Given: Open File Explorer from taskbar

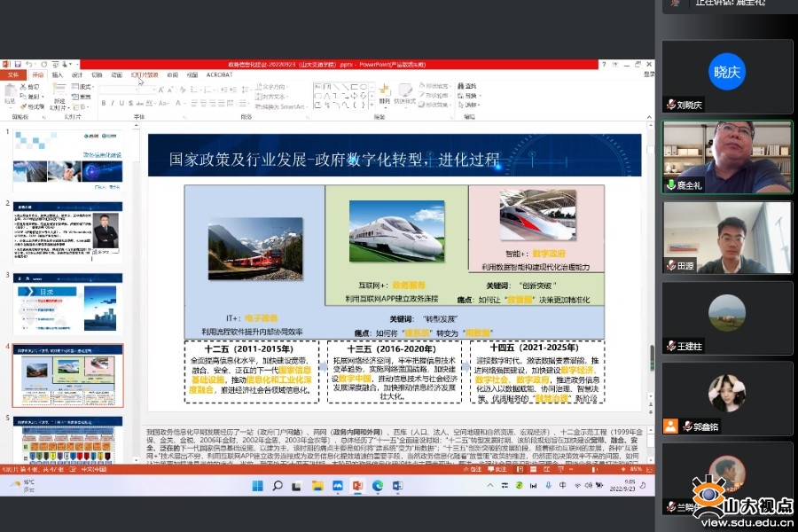Looking at the screenshot, I should [317, 486].
